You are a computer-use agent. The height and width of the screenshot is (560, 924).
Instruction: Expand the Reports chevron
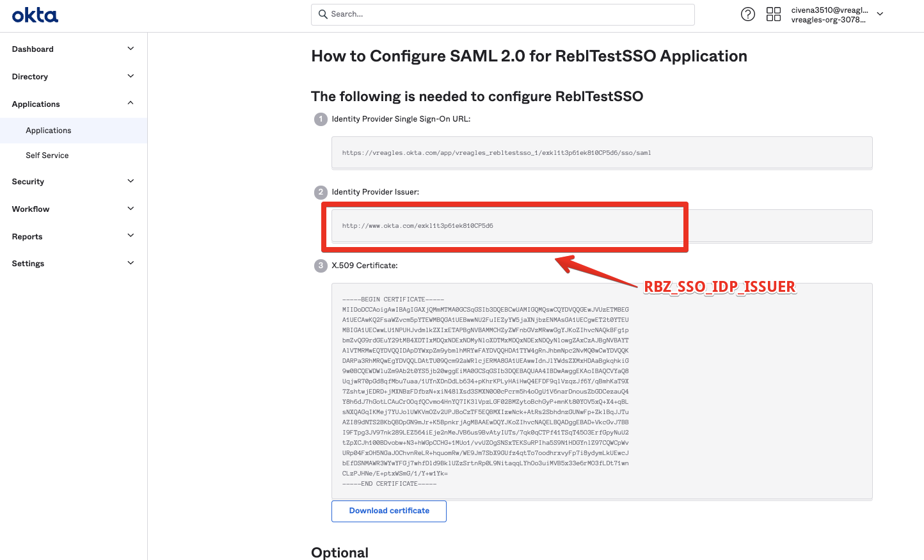coord(131,236)
